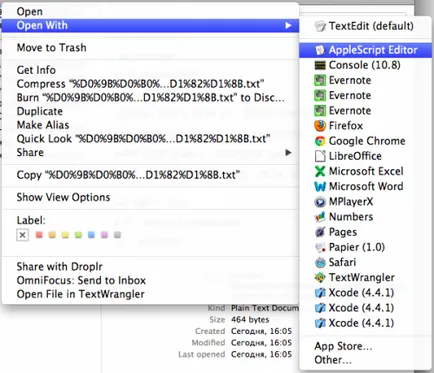
Task: Apply the purple label color
Action: click(x=104, y=235)
